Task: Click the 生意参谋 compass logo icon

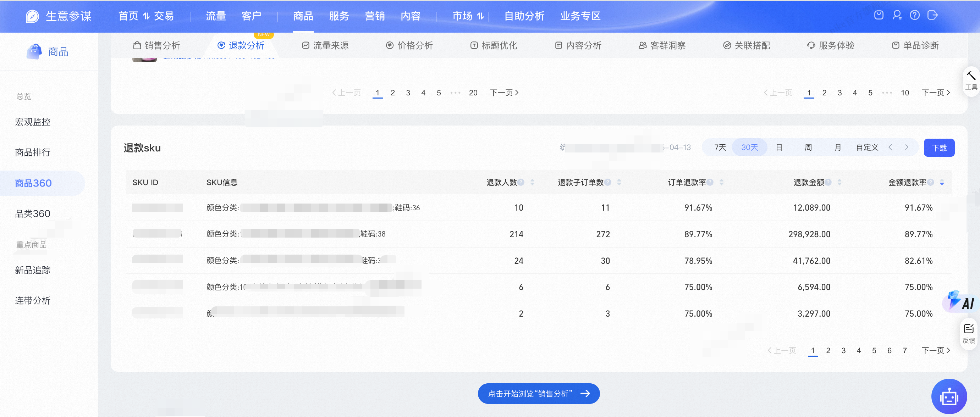Action: pos(32,16)
